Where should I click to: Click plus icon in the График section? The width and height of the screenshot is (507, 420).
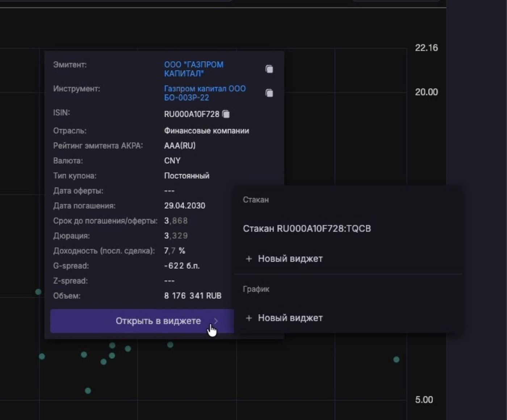[x=249, y=318]
